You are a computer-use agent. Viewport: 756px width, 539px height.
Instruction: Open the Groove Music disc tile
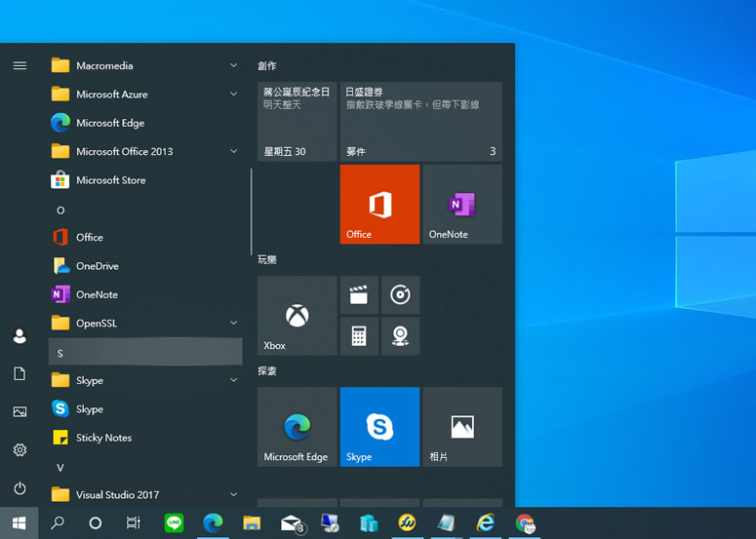coord(400,294)
